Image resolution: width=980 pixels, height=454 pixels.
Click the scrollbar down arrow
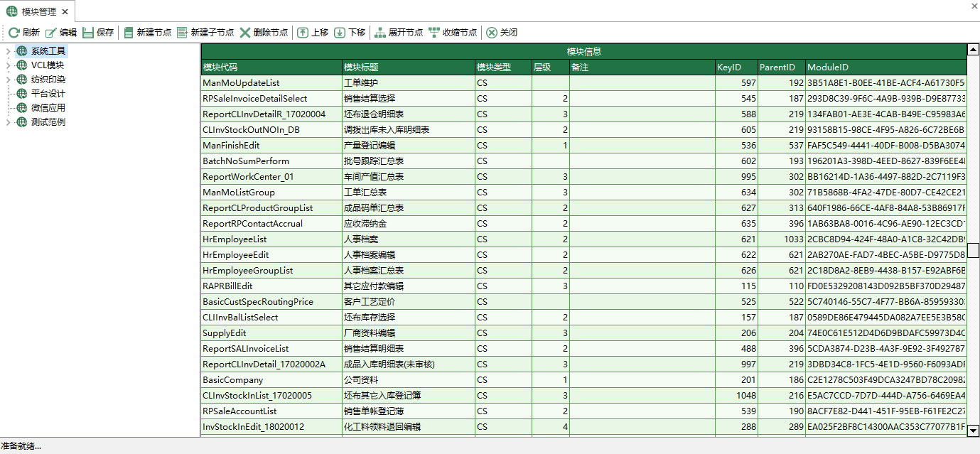974,431
